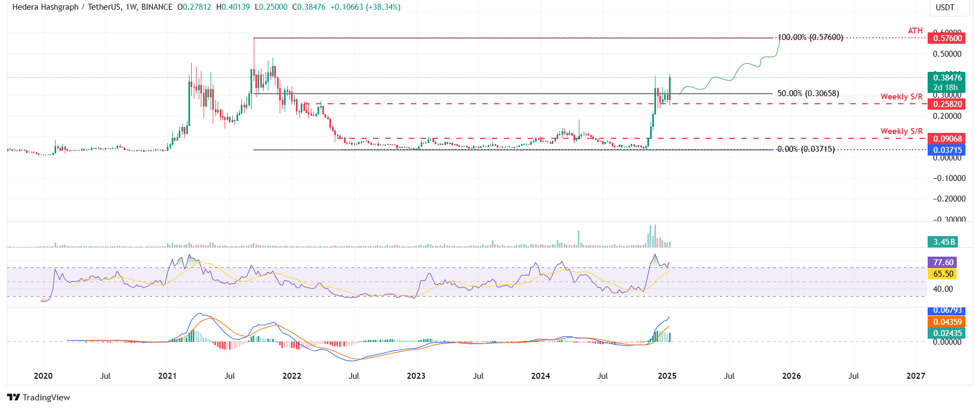
Task: Select the ATH price label 0.57600
Action: click(x=946, y=38)
